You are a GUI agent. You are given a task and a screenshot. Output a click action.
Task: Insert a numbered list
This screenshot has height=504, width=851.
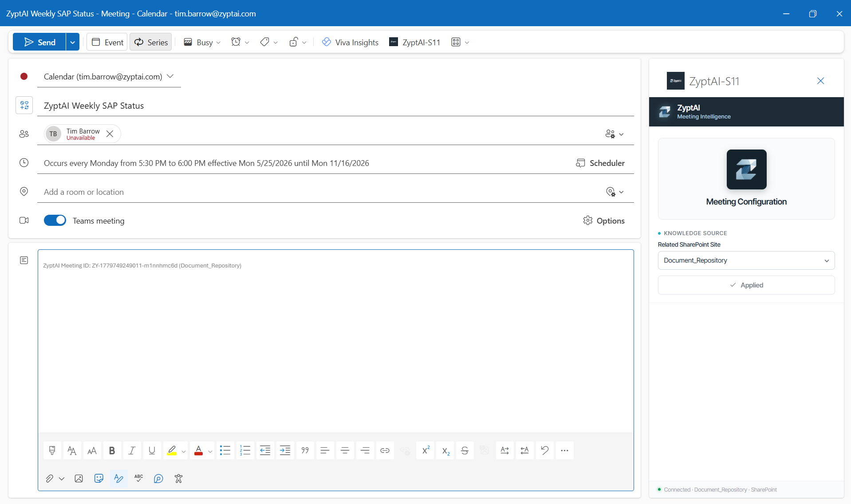pyautogui.click(x=245, y=451)
